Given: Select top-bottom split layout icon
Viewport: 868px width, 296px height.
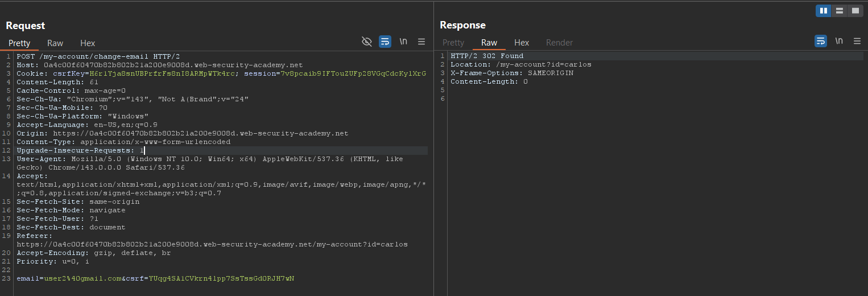Looking at the screenshot, I should [x=840, y=11].
